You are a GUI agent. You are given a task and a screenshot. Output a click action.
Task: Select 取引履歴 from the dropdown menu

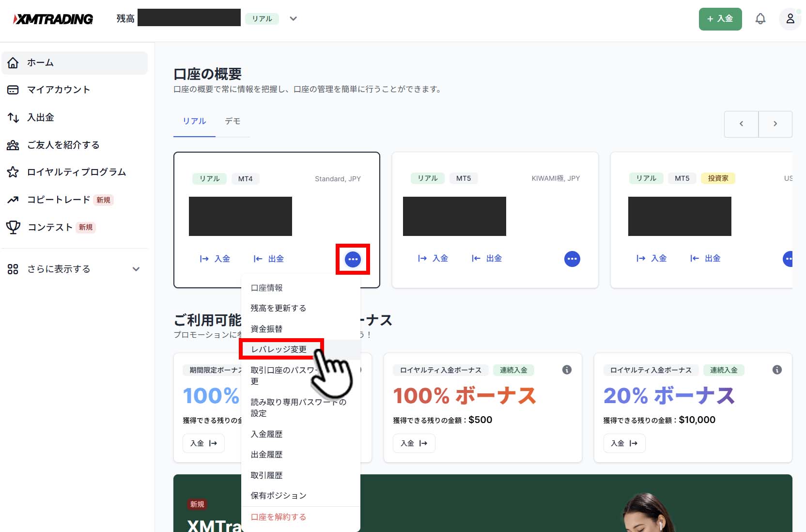coord(301,475)
